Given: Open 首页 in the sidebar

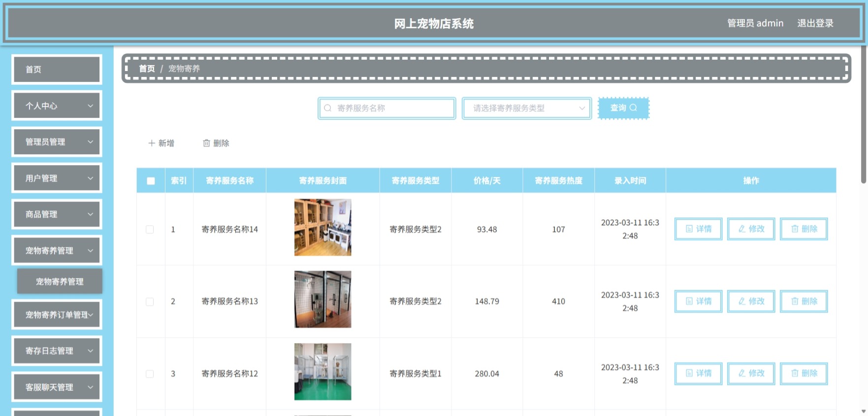Looking at the screenshot, I should click(x=57, y=69).
